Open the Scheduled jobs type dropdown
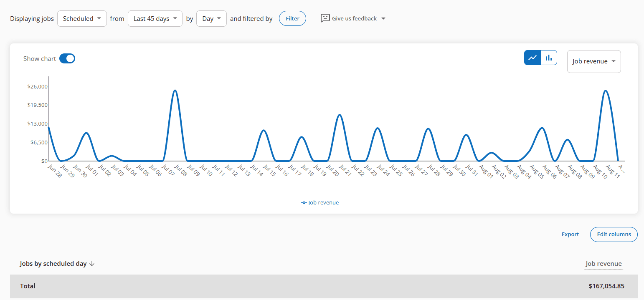Viewport: 644px width, 300px height. pyautogui.click(x=82, y=18)
